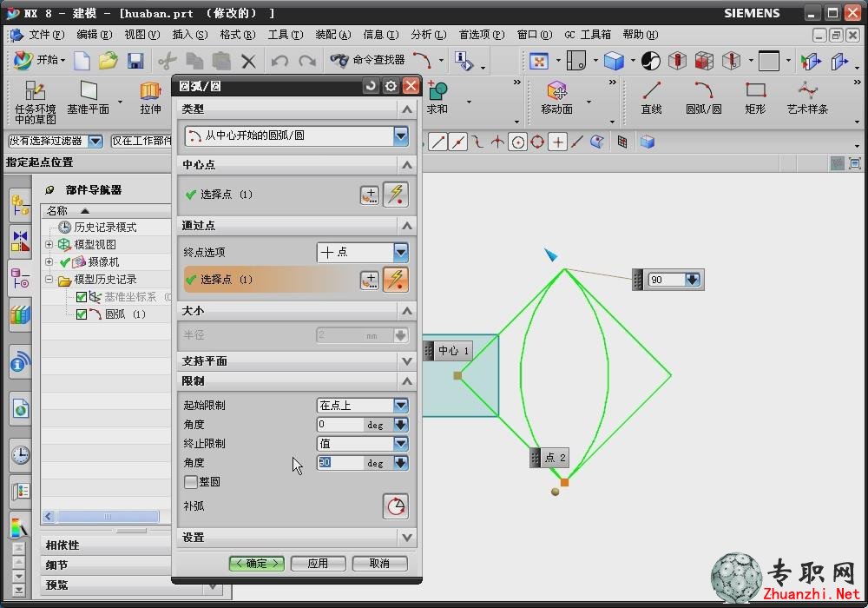Select the Arc/Circle (圆弧/圆) ribbon tool
Viewport: 868px width, 608px height.
tap(704, 98)
